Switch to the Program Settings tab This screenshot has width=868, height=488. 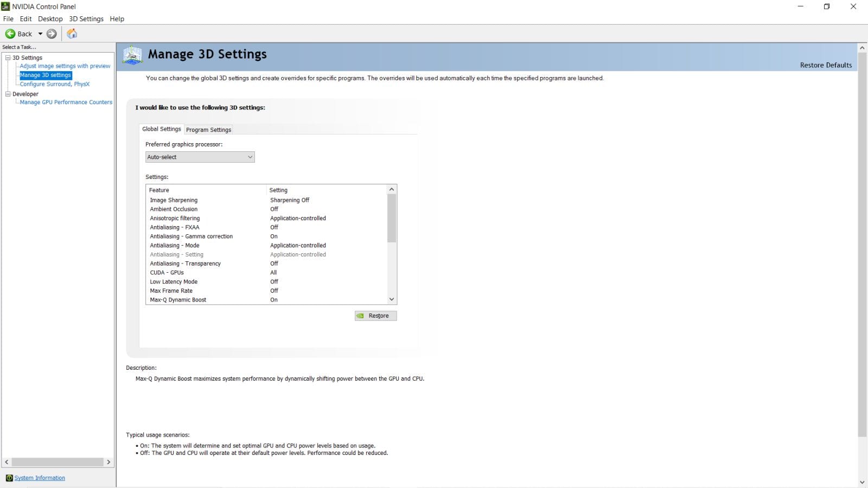click(x=209, y=130)
